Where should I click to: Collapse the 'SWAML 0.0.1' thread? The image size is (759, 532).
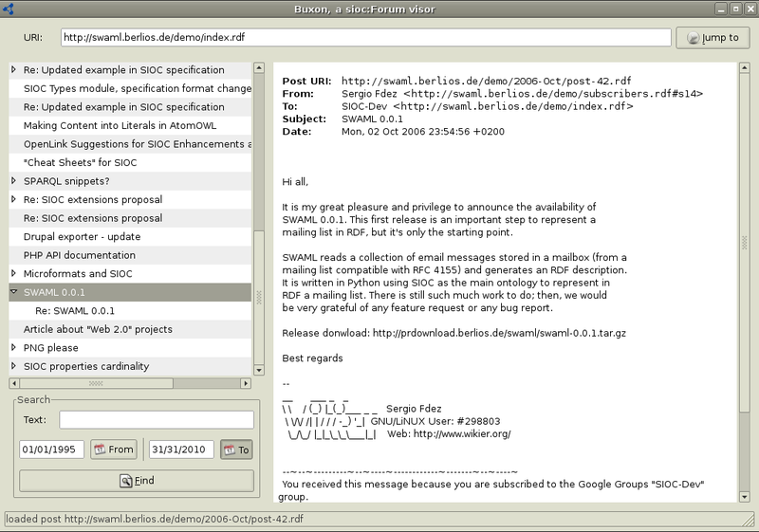click(13, 292)
